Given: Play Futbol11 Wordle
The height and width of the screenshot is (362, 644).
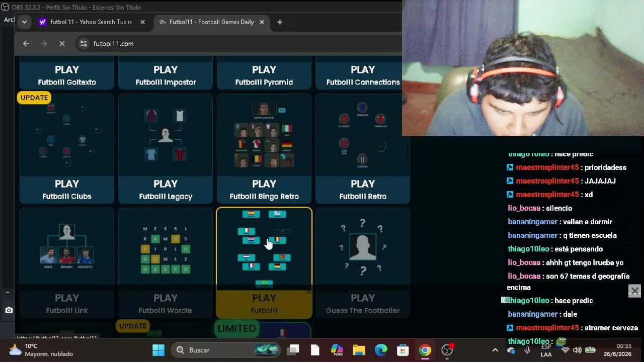Looking at the screenshot, I should [x=166, y=304].
